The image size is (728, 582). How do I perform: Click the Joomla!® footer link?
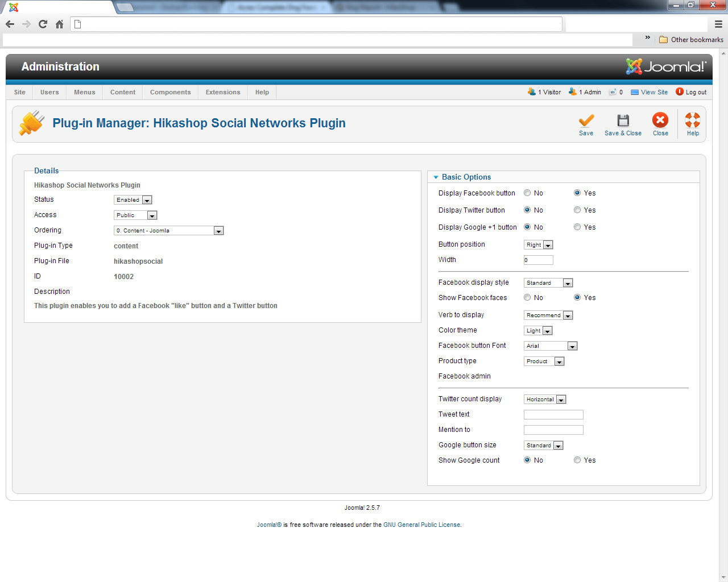coord(269,525)
